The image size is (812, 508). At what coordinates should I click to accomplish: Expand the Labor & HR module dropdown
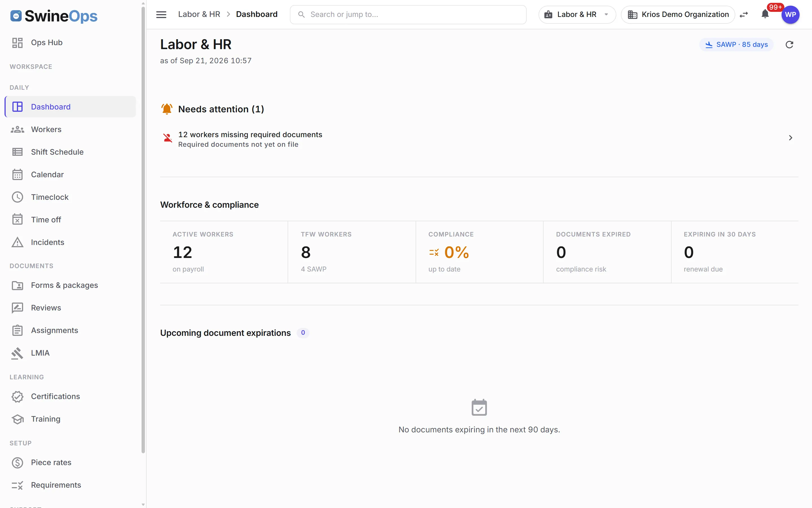(x=577, y=14)
